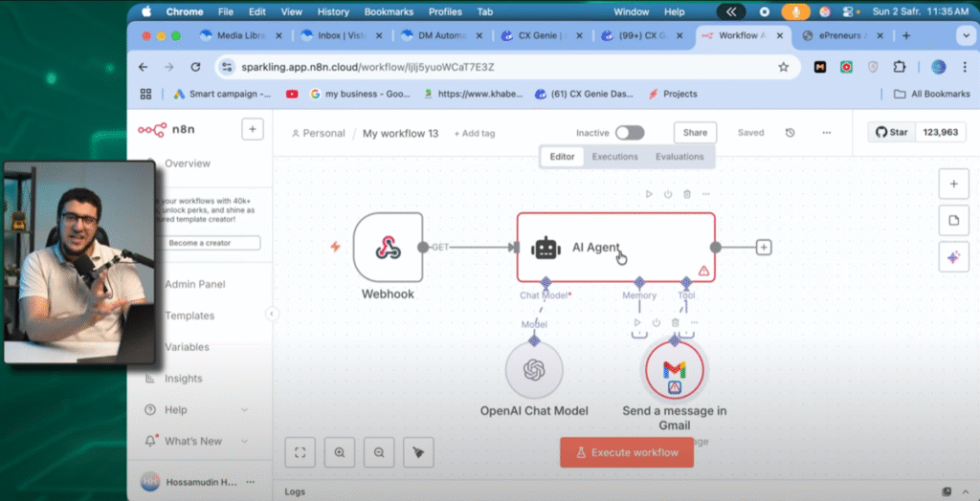
Task: Open Hossamudin user options menu
Action: (x=251, y=482)
